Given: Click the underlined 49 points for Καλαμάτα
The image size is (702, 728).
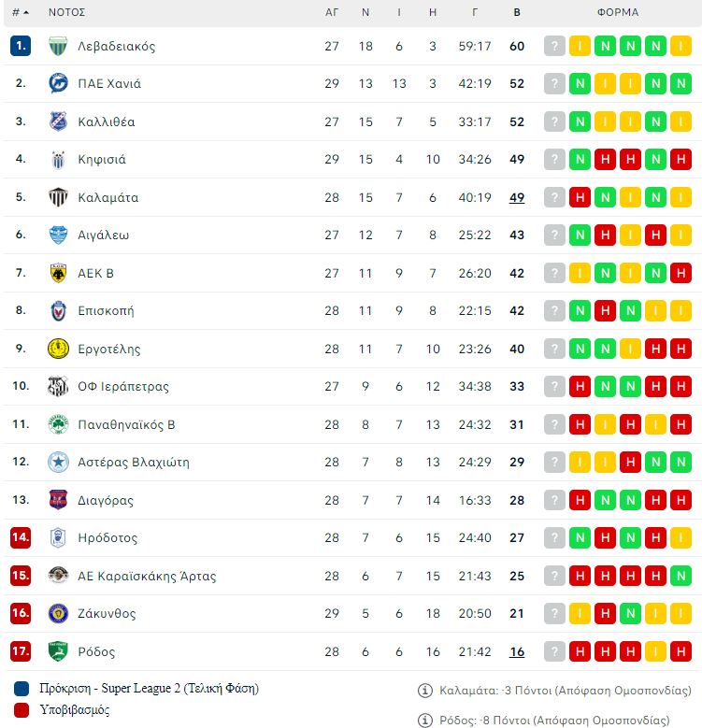Looking at the screenshot, I should coord(517,197).
